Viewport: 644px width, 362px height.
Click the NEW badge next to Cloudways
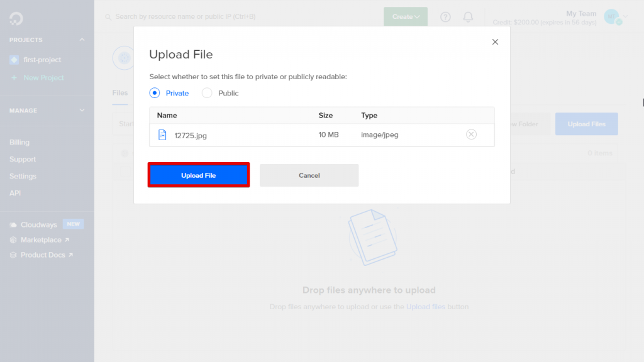[x=73, y=223]
